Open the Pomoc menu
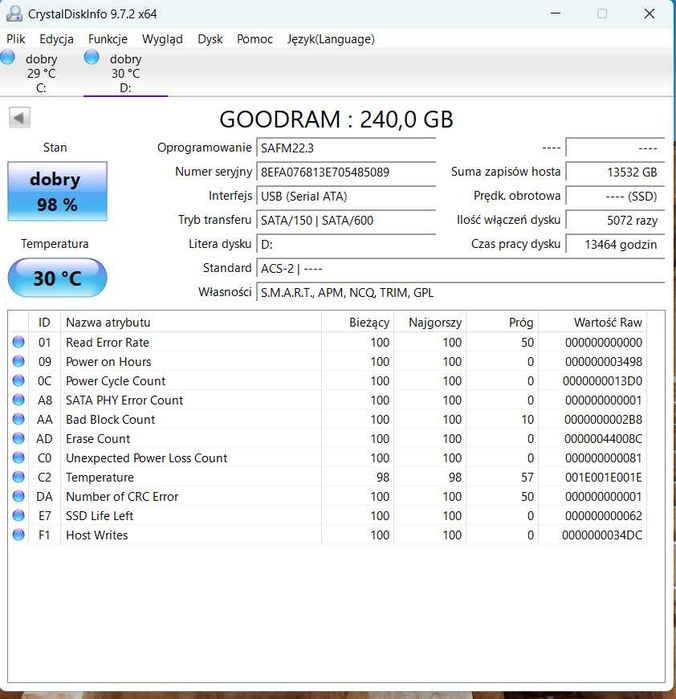This screenshot has width=676, height=699. coord(255,39)
